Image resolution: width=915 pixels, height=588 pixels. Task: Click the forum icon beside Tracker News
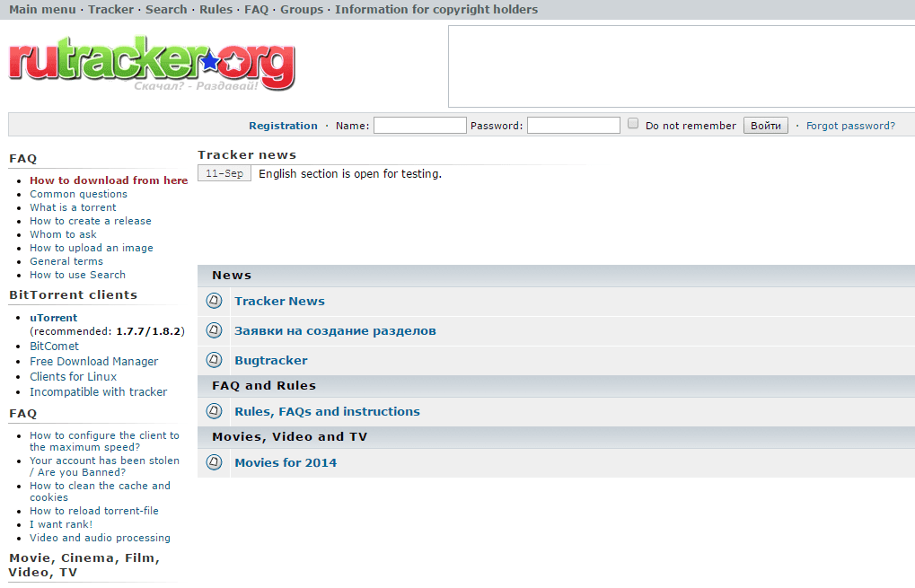pos(215,301)
